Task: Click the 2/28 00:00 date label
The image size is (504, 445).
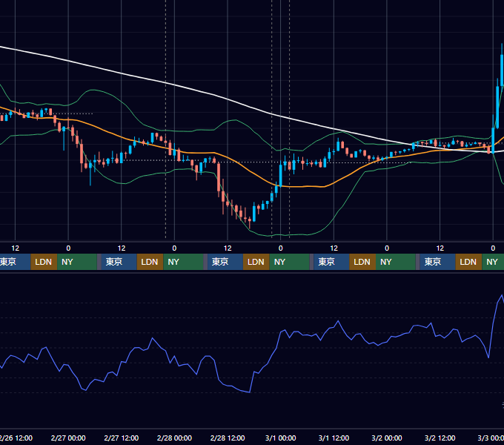Action: 174,438
